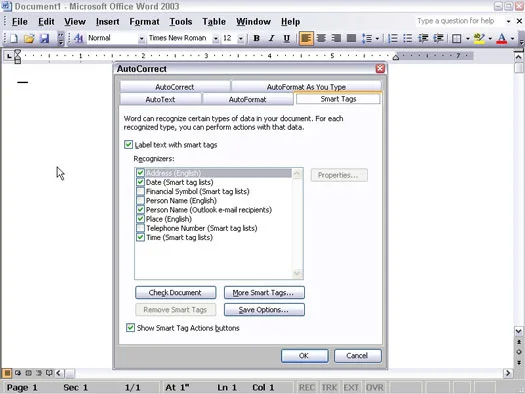
Task: Apply bold formatting
Action: coord(256,38)
